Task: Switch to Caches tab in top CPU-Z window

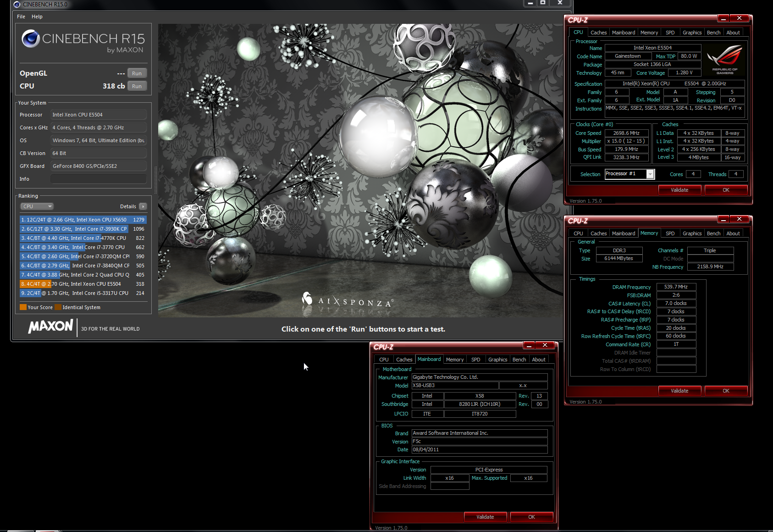Action: (x=598, y=33)
